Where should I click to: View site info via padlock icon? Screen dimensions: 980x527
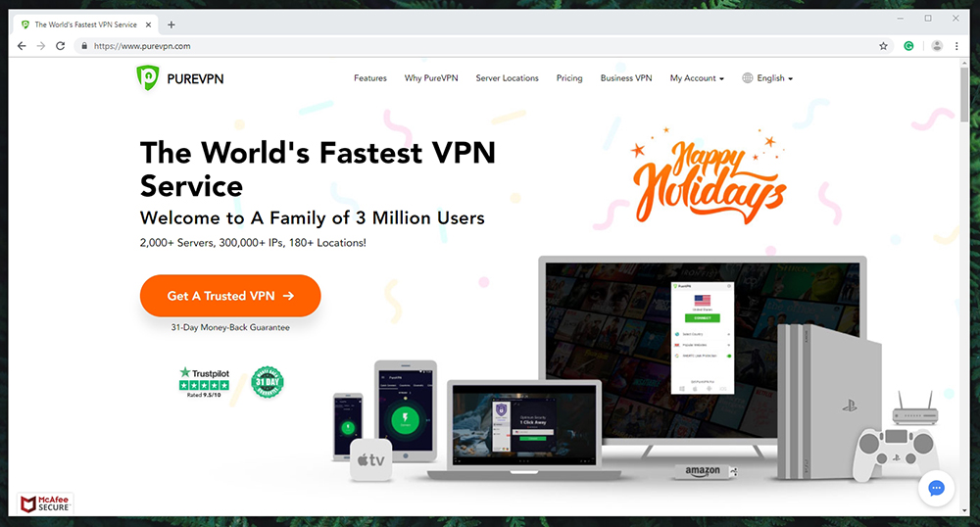point(84,46)
